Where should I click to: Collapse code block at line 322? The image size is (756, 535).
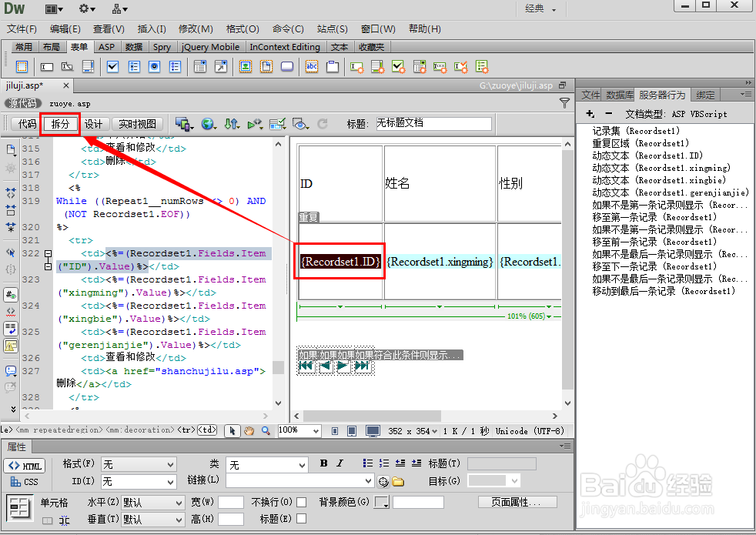[48, 253]
